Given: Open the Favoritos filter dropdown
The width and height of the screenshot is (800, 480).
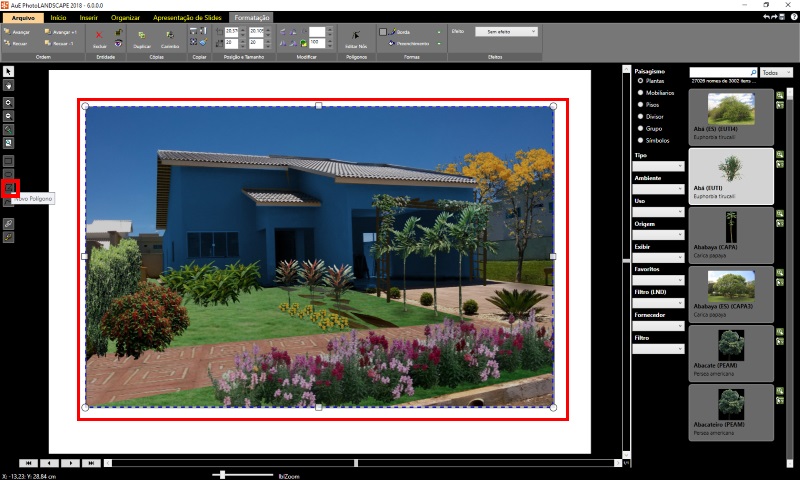Looking at the screenshot, I should 658,280.
